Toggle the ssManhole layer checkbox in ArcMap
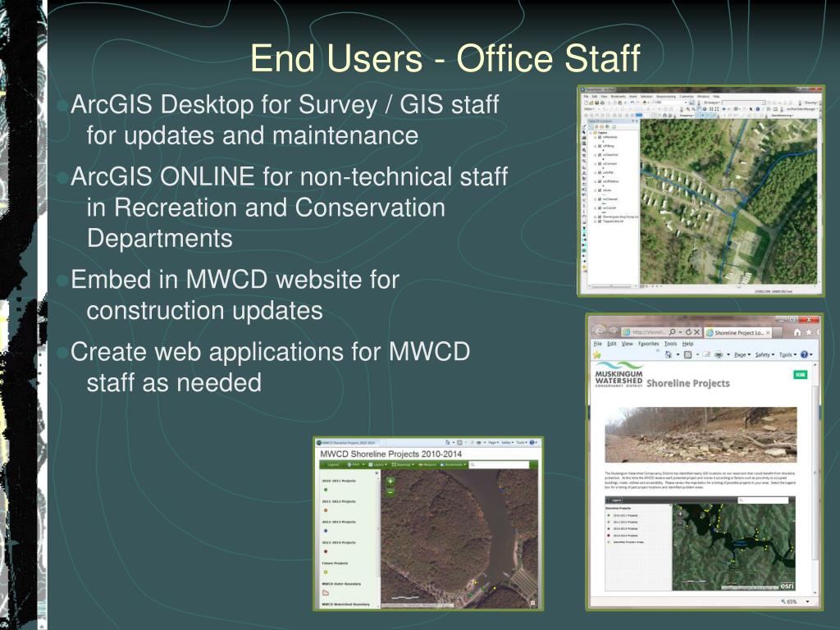 [x=600, y=137]
